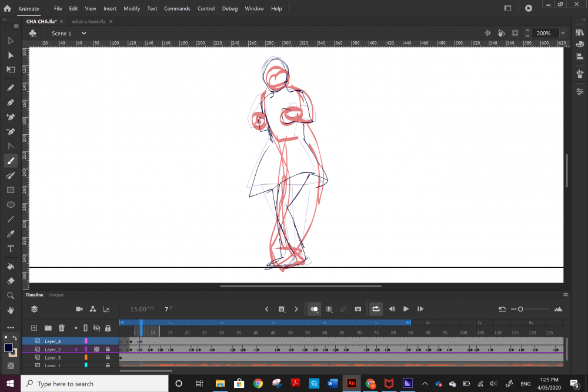This screenshot has height=392, width=588.
Task: Select the Eraser tool
Action: pos(11,281)
